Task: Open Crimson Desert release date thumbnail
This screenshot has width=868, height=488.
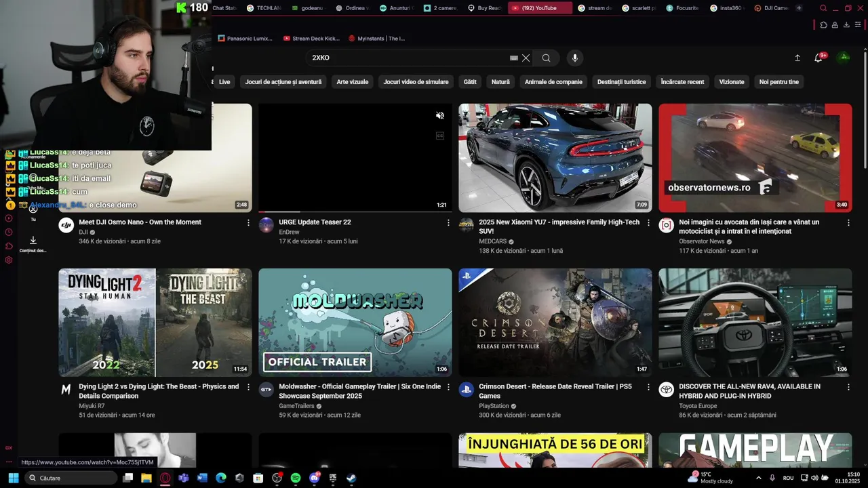Action: click(x=555, y=323)
